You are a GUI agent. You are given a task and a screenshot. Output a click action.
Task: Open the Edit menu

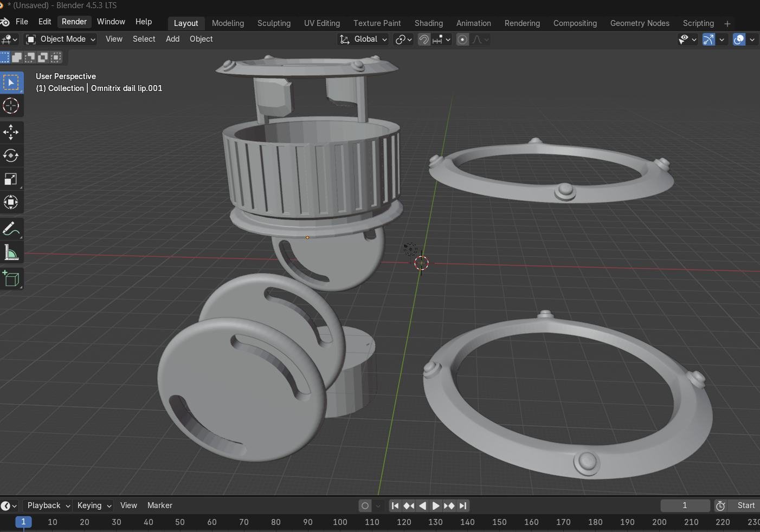44,22
